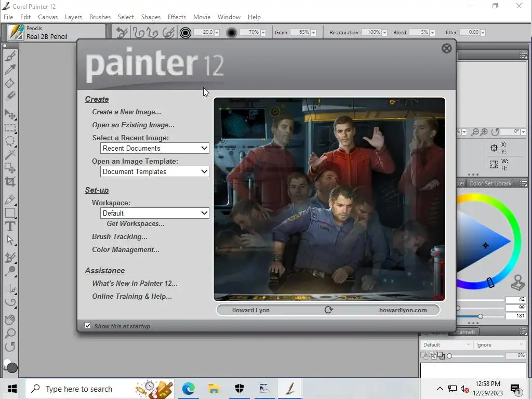Open Microsoft Edge from taskbar
The image size is (532, 399).
tap(188, 389)
